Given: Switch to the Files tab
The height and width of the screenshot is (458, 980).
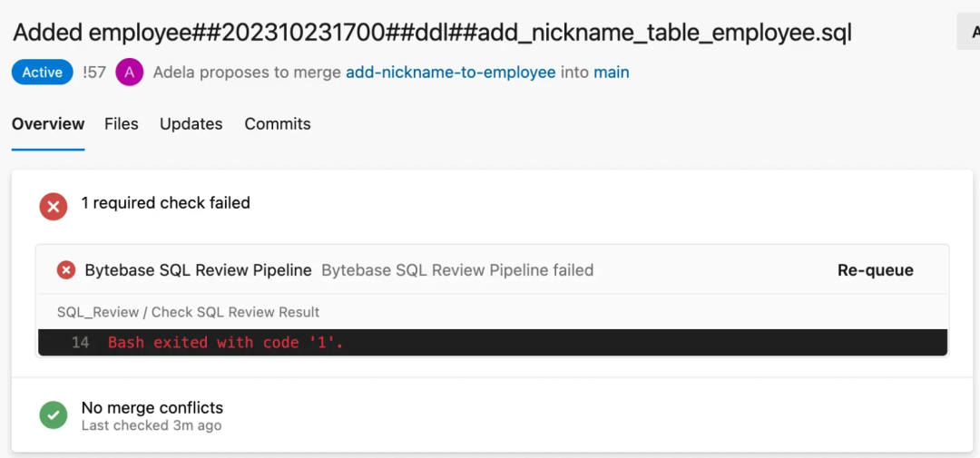Looking at the screenshot, I should [x=122, y=123].
